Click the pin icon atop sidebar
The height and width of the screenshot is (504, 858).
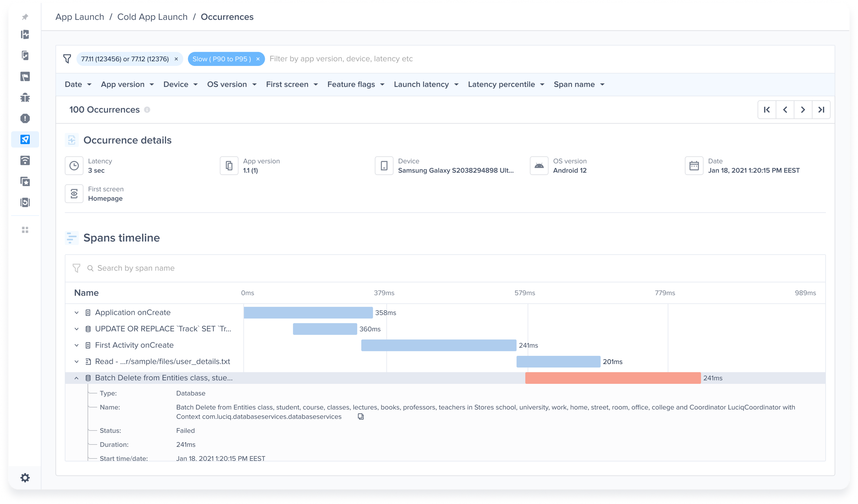[25, 17]
